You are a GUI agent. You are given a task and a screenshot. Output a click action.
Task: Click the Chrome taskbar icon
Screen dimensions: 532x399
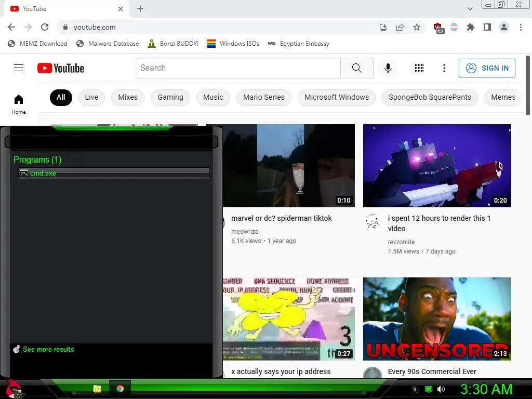[120, 389]
